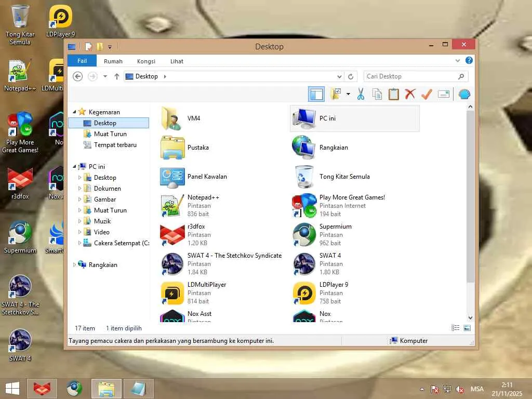Select Muat Turun under Kegemaran
The height and width of the screenshot is (399, 532).
(x=110, y=134)
